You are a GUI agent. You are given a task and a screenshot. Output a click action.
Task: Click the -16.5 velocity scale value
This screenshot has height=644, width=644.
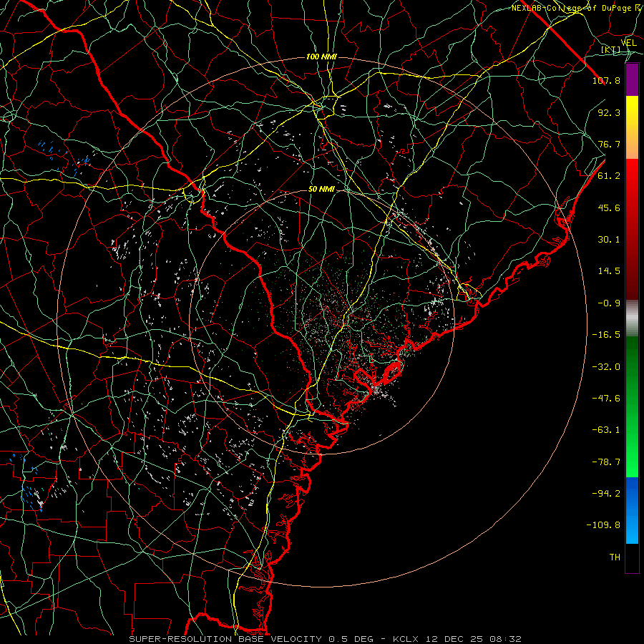tap(606, 335)
